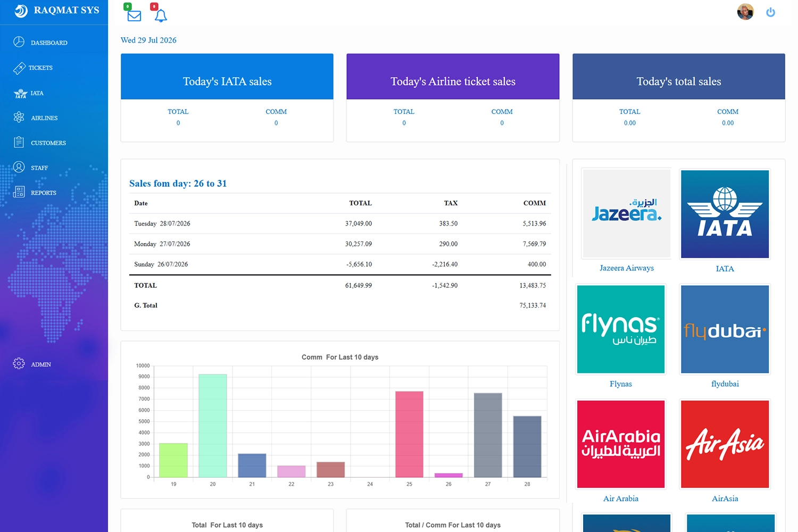The width and height of the screenshot is (798, 532).
Task: Open the Admin sidebar entry
Action: coord(41,364)
